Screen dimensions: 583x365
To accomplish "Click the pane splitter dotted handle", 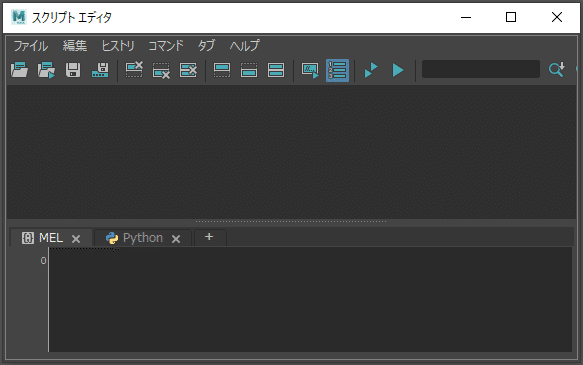I will tap(291, 222).
